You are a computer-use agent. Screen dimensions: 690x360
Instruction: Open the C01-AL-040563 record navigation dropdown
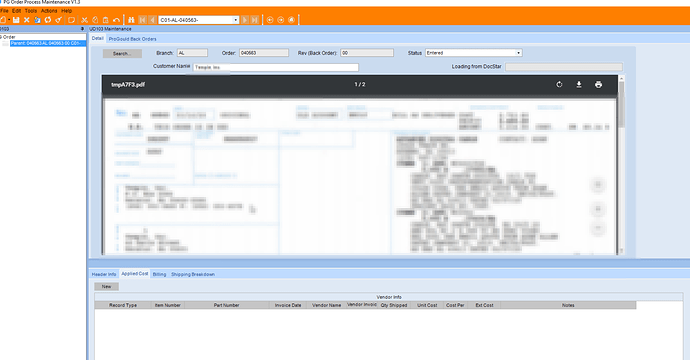coord(198,20)
